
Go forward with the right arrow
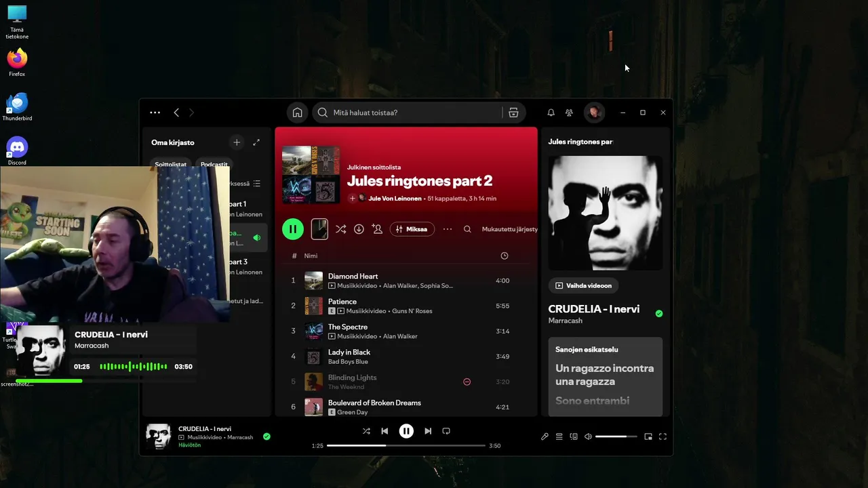191,113
